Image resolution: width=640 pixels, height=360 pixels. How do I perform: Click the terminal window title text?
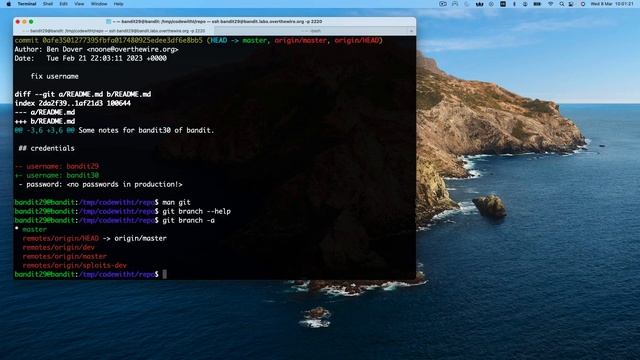point(217,21)
